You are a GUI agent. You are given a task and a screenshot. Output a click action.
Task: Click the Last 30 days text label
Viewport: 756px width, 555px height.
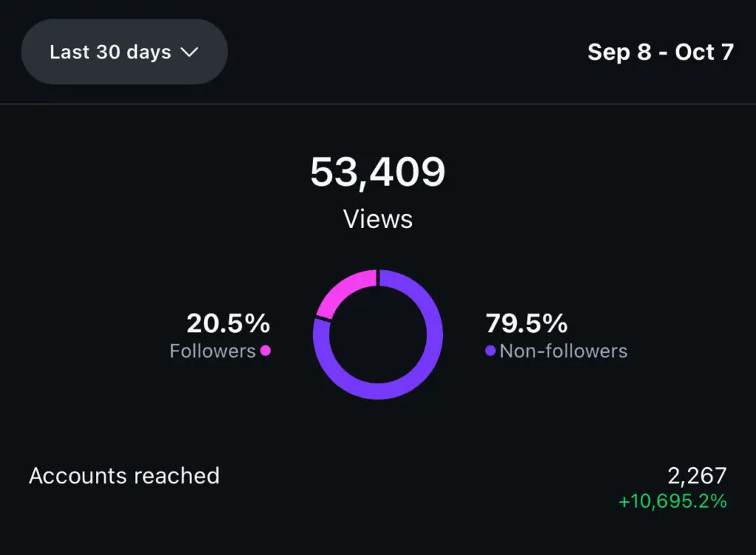tap(110, 52)
